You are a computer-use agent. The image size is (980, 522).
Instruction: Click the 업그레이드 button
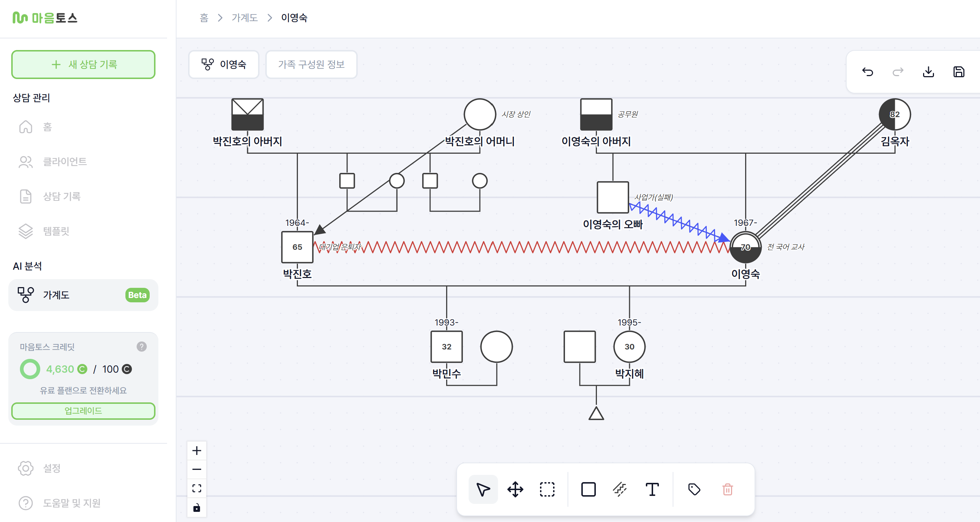pos(83,410)
